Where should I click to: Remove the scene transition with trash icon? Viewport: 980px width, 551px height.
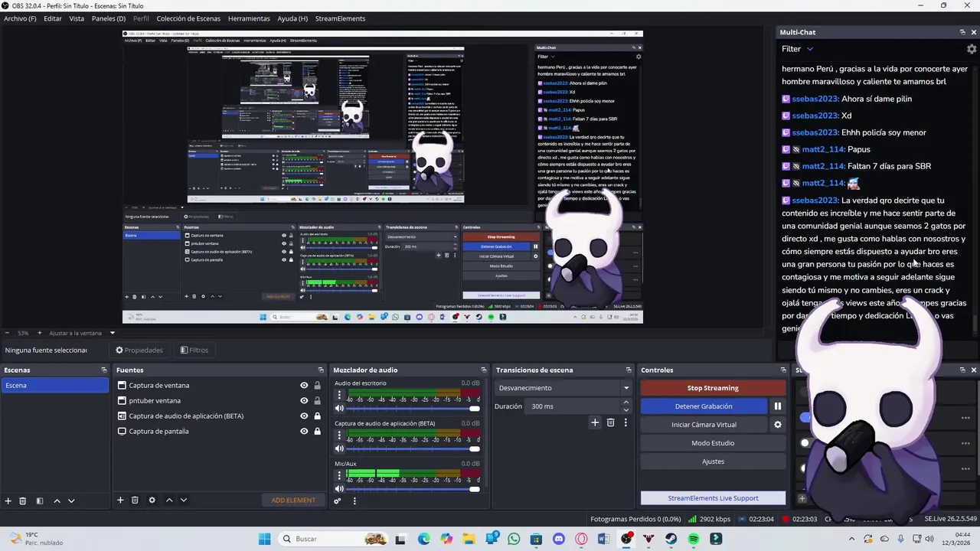point(610,422)
